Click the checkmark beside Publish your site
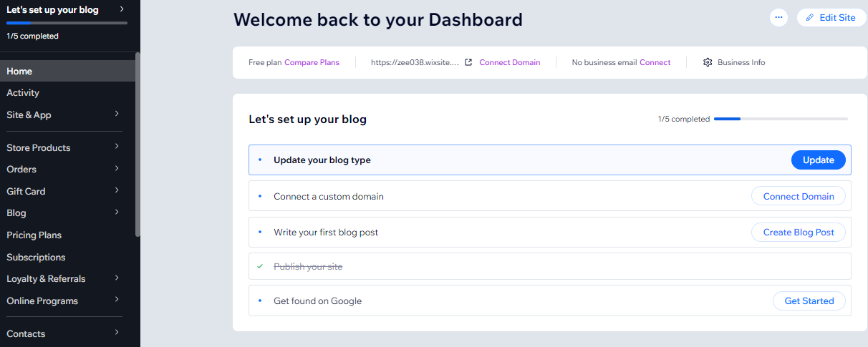868x347 pixels. (x=260, y=266)
